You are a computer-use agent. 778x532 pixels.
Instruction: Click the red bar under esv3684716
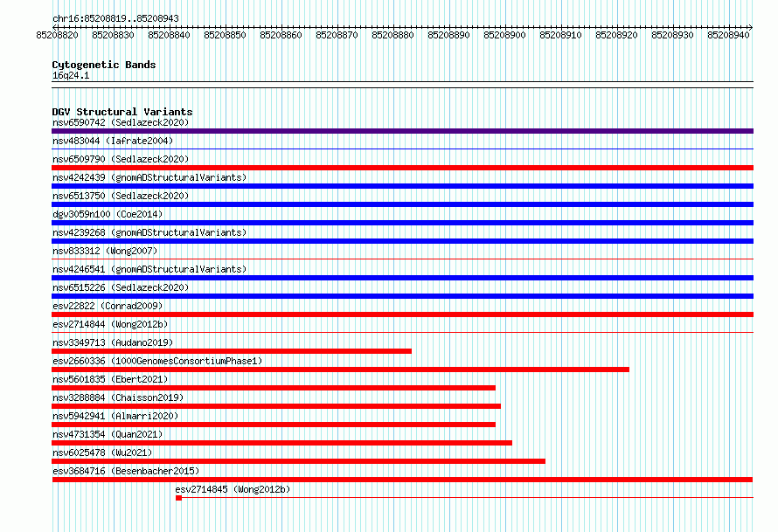pyautogui.click(x=402, y=480)
